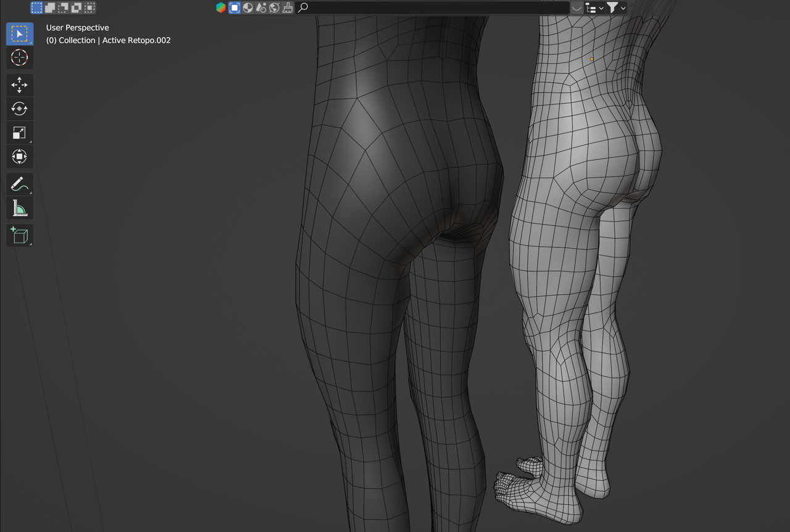Choose the Move tool
This screenshot has width=790, height=532.
19,85
